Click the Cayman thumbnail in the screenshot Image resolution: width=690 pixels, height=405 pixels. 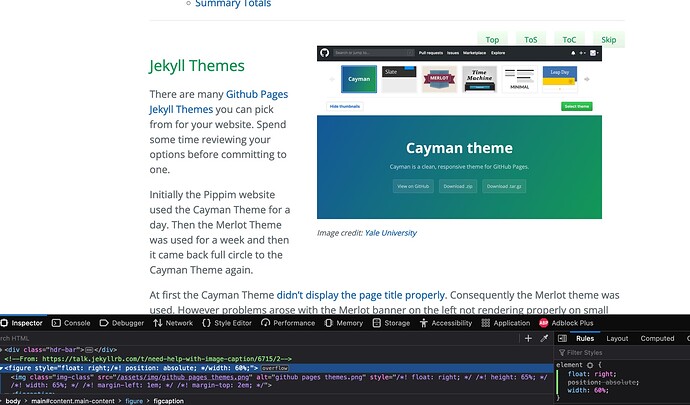tap(359, 79)
